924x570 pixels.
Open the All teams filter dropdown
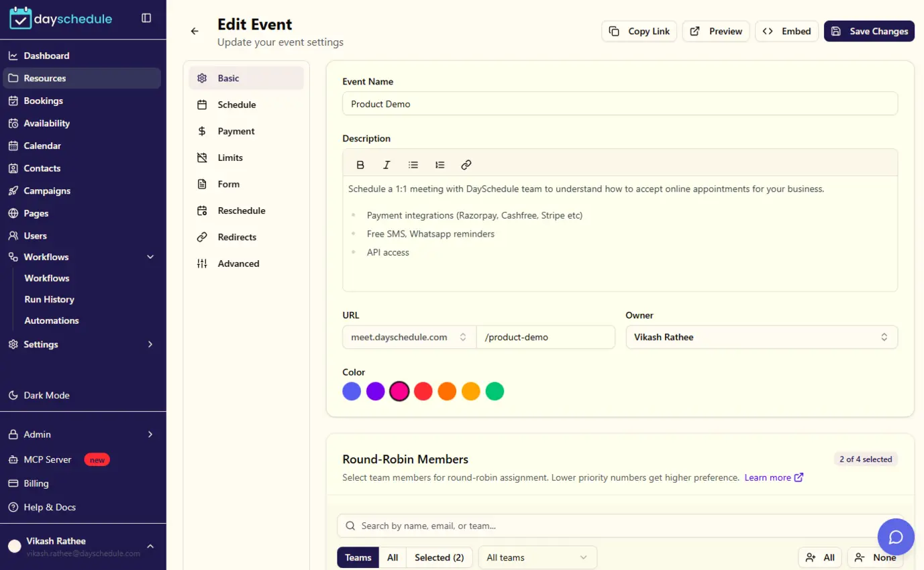[537, 558]
